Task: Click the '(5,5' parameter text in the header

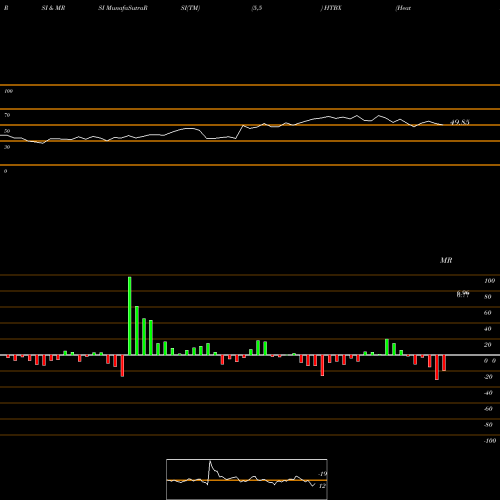Action: (x=257, y=8)
